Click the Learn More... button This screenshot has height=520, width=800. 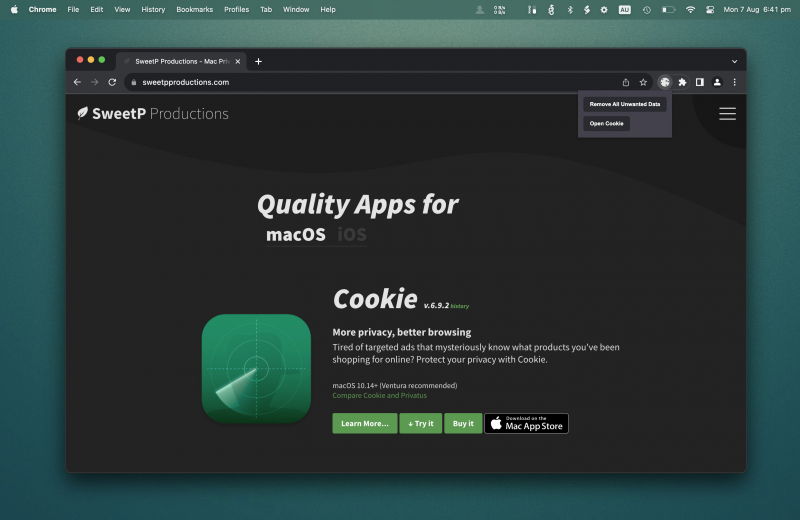[364, 424]
